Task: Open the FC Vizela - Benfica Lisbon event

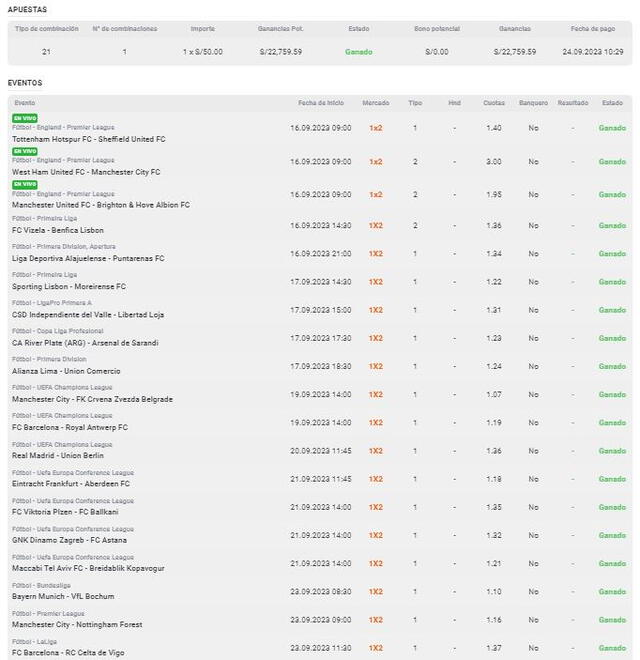Action: 57,230
